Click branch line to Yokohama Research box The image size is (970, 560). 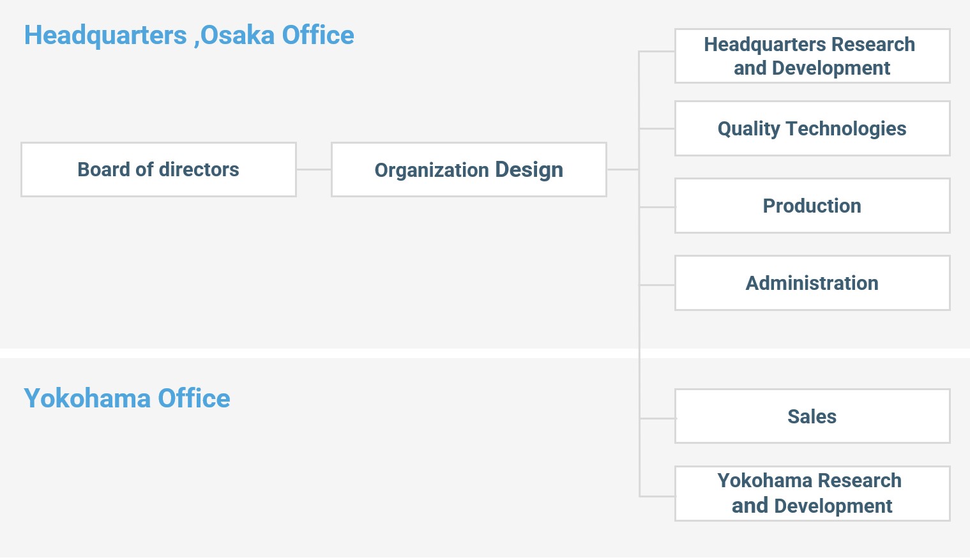tap(657, 496)
